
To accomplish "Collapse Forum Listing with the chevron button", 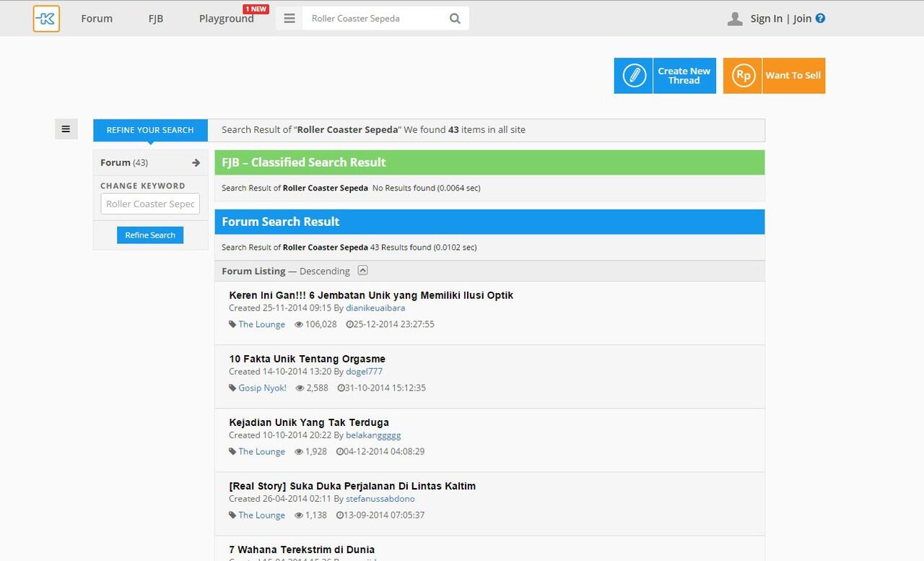I will [363, 271].
